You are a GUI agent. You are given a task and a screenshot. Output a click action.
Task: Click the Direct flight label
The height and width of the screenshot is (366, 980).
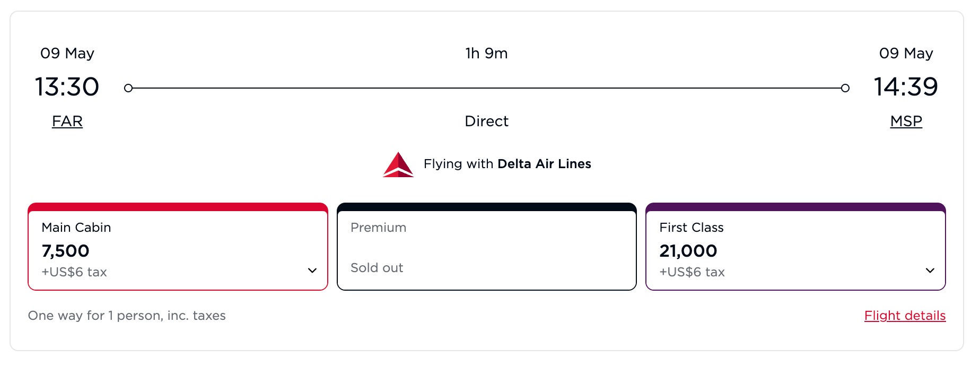coord(486,121)
